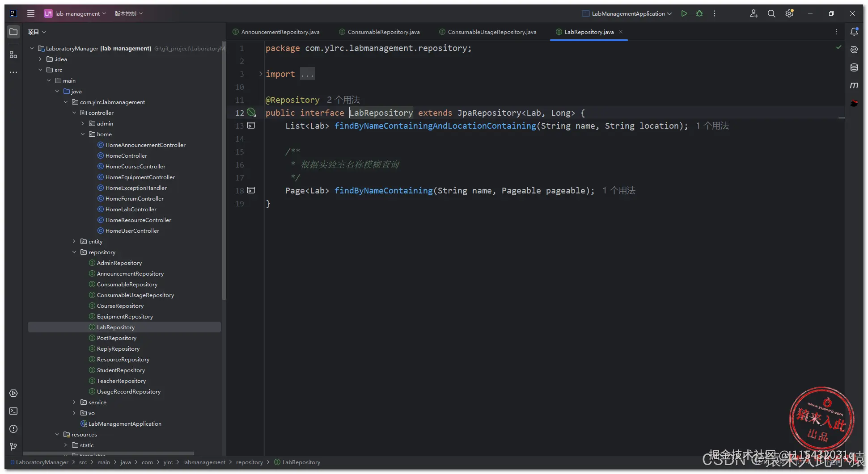
Task: Open more run actions menu
Action: 715,13
